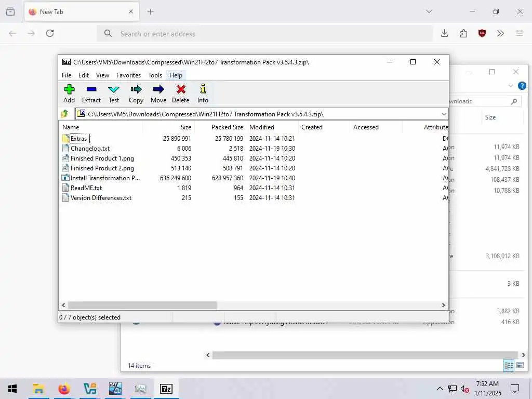Expand the Explorer ribbon chevron
This screenshot has height=399, width=532.
tap(511, 86)
